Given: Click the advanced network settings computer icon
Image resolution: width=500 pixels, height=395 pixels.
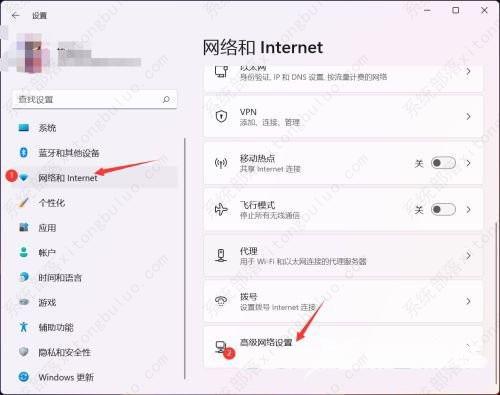Looking at the screenshot, I should [x=221, y=347].
